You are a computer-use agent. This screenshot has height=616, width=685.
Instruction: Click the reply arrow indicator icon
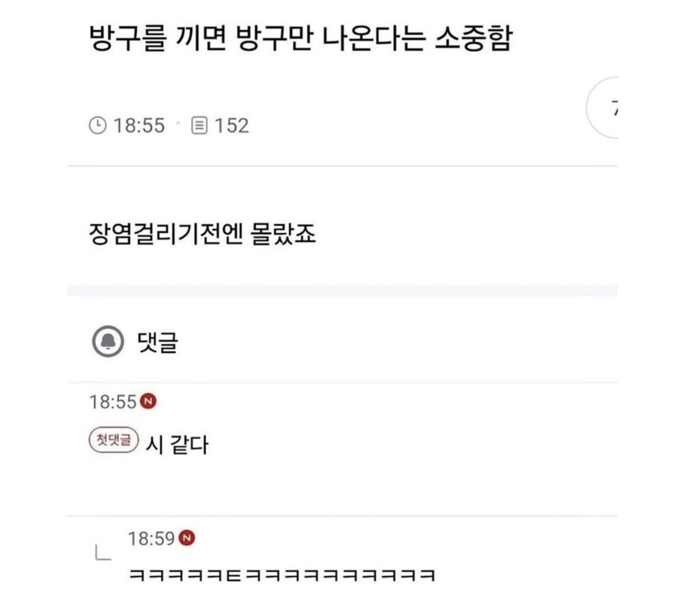[102, 553]
